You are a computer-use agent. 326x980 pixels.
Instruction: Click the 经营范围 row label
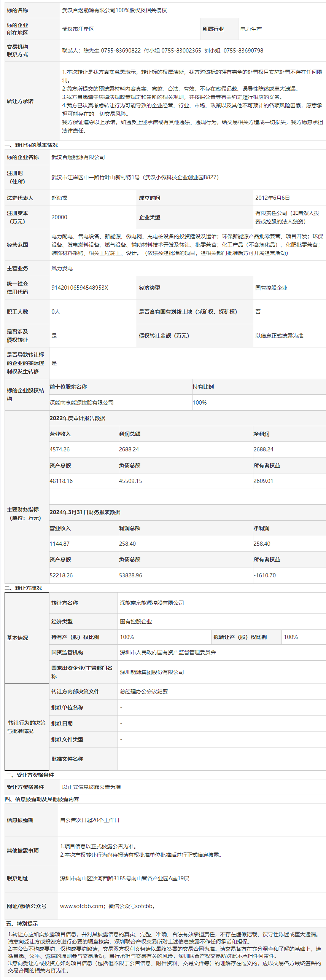(17, 245)
